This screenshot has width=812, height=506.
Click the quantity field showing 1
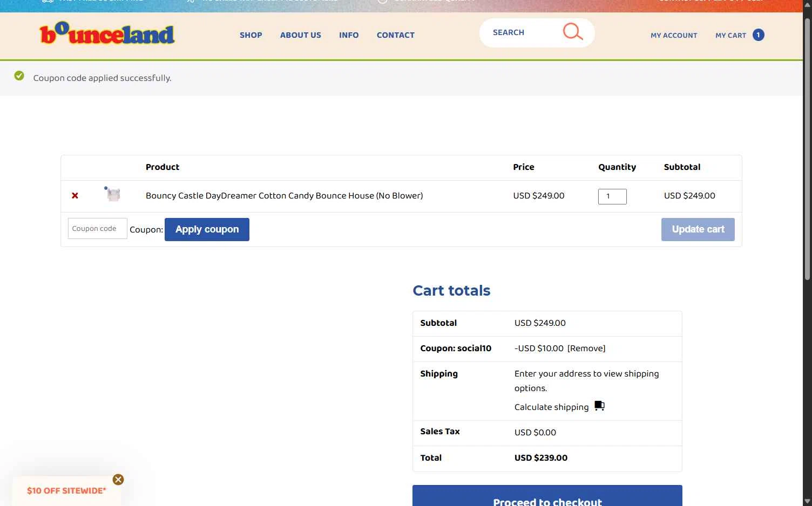612,196
